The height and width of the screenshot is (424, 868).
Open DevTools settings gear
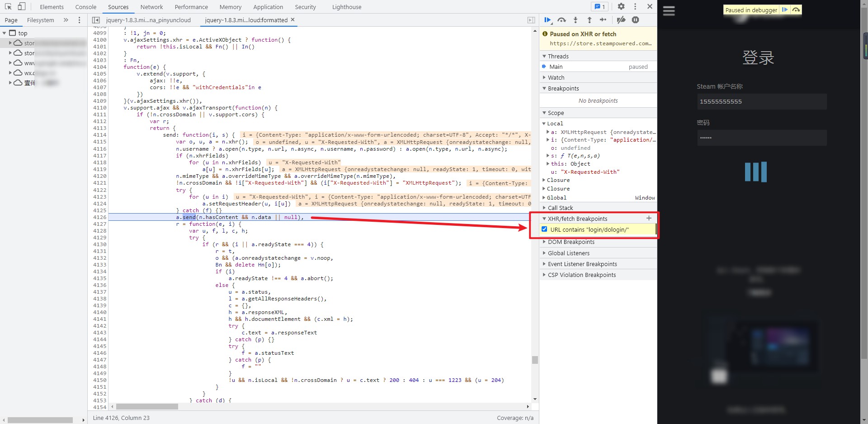621,7
